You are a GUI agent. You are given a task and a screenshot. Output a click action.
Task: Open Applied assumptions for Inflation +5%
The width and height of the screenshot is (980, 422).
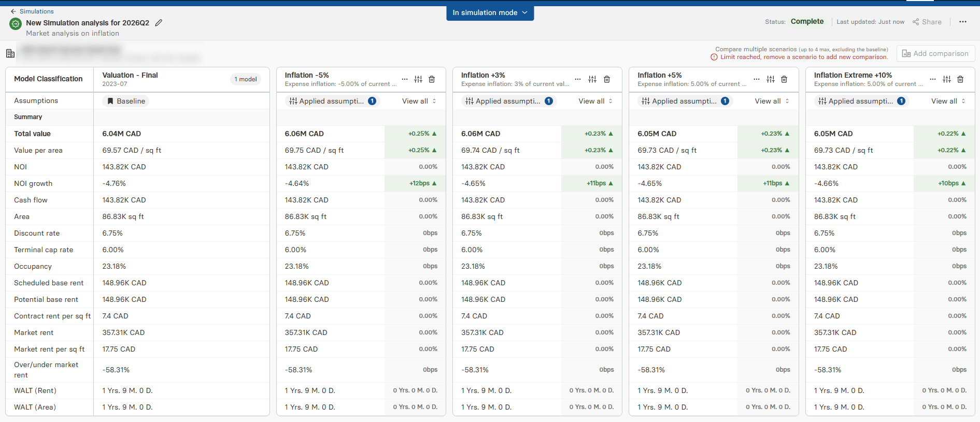[684, 101]
